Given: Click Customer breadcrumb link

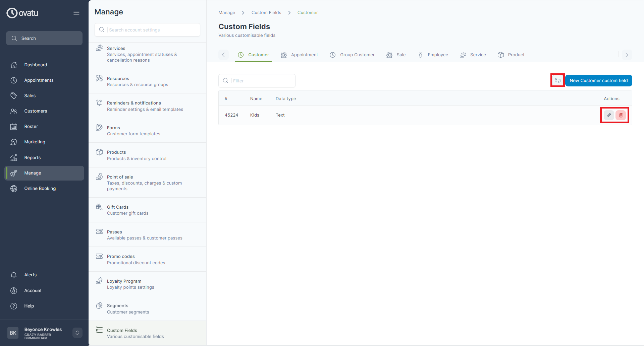Looking at the screenshot, I should coord(308,12).
